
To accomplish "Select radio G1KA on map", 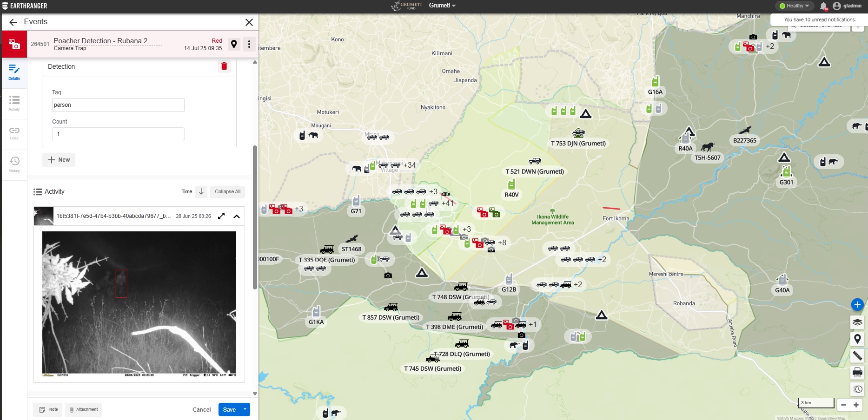I will [x=316, y=311].
